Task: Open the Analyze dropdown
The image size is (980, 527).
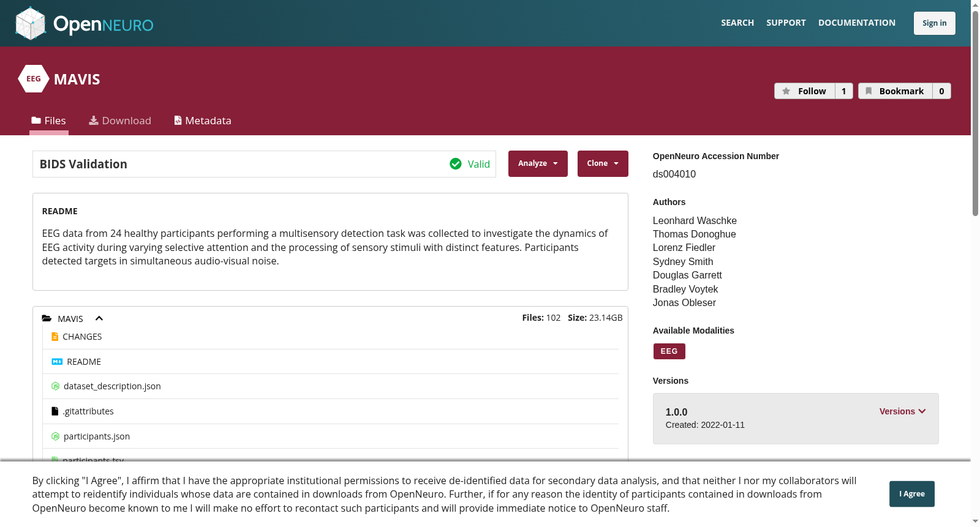Action: pyautogui.click(x=538, y=163)
